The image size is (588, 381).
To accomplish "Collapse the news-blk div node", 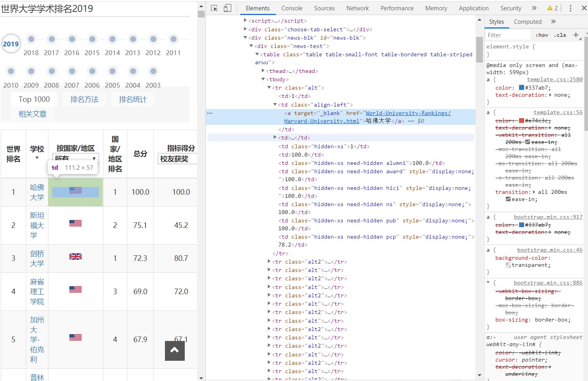I will [245, 38].
